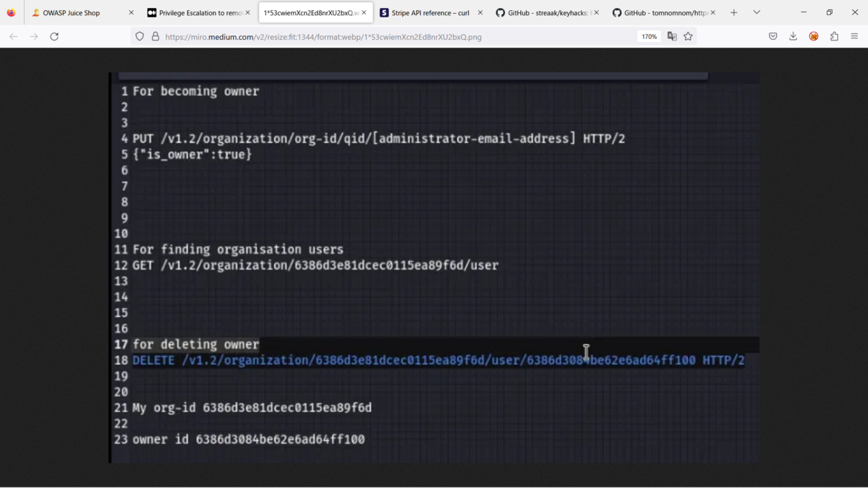Click 'For finding organisation users' line
This screenshot has width=868, height=488.
click(x=238, y=249)
